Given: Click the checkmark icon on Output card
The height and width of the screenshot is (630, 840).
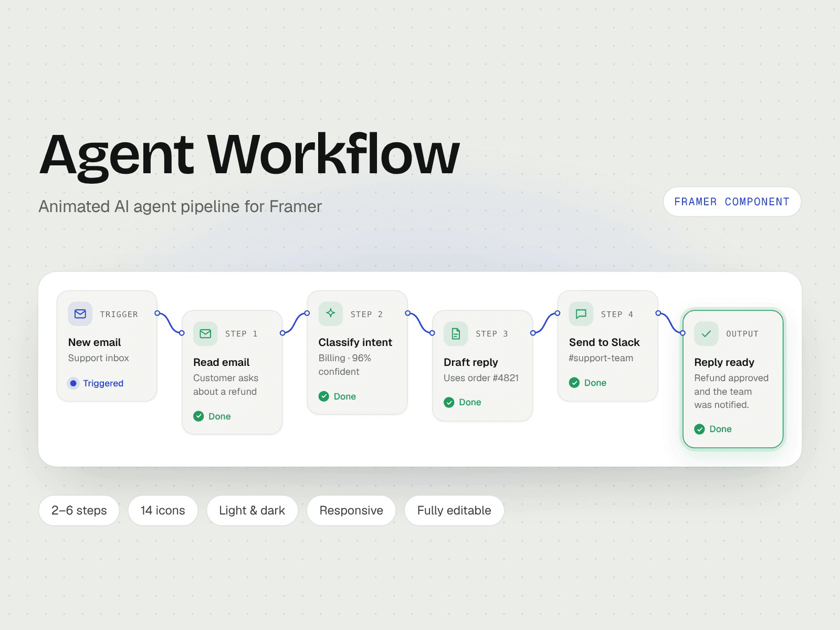Looking at the screenshot, I should point(706,334).
